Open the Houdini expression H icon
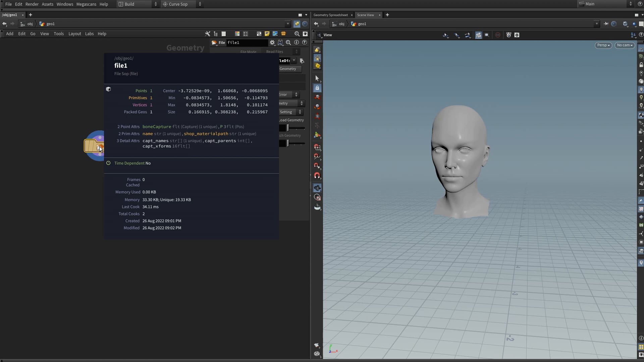Viewport: 644px width, 362px height. pyautogui.click(x=280, y=43)
